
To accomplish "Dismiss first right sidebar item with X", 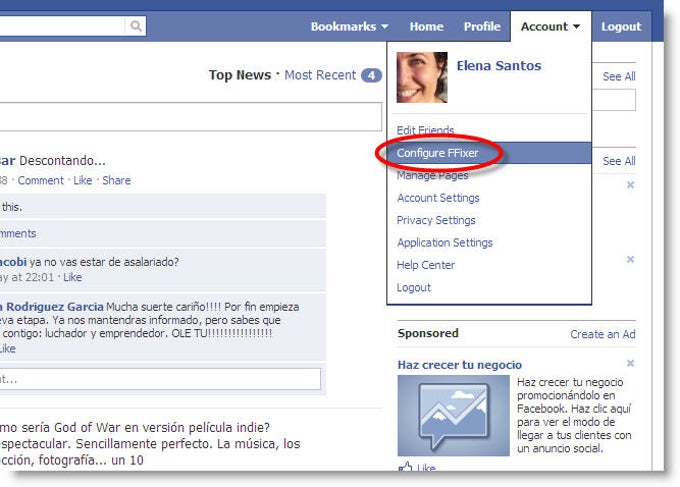I will pyautogui.click(x=630, y=185).
